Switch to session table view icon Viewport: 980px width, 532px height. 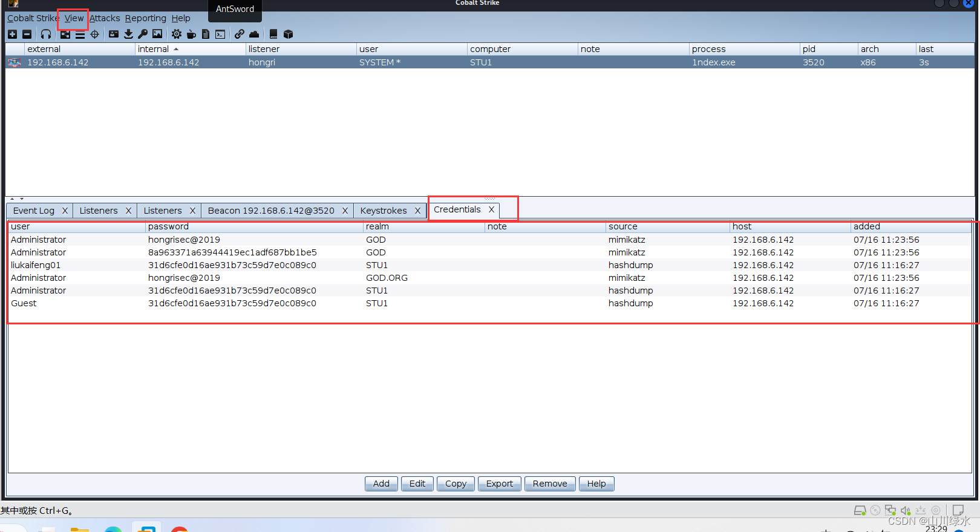[x=80, y=34]
